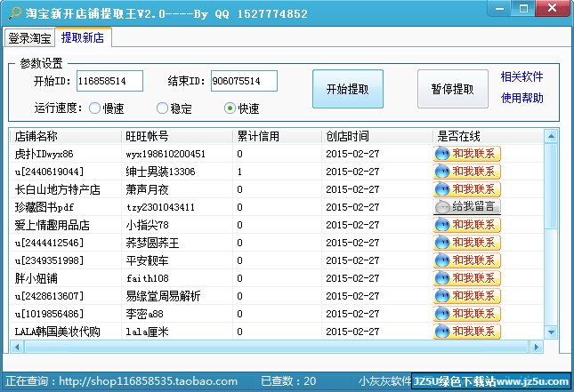Focus the 开始ID input field
The height and width of the screenshot is (392, 574).
coord(109,81)
